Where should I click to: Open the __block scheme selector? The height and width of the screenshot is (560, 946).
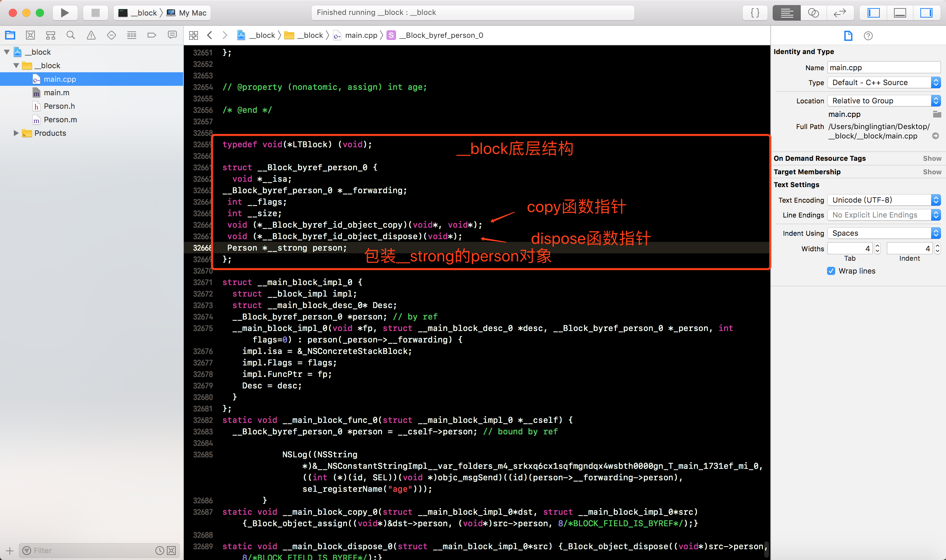pos(138,13)
